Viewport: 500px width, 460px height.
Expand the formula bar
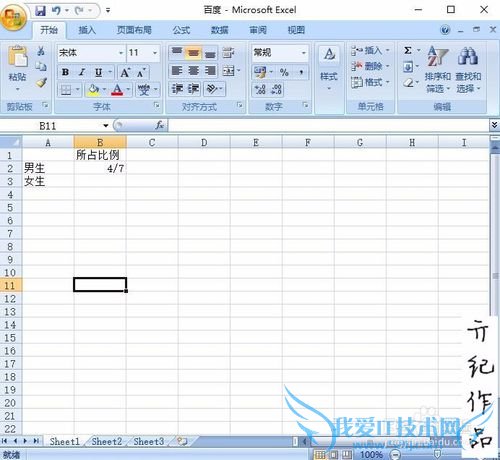(494, 125)
